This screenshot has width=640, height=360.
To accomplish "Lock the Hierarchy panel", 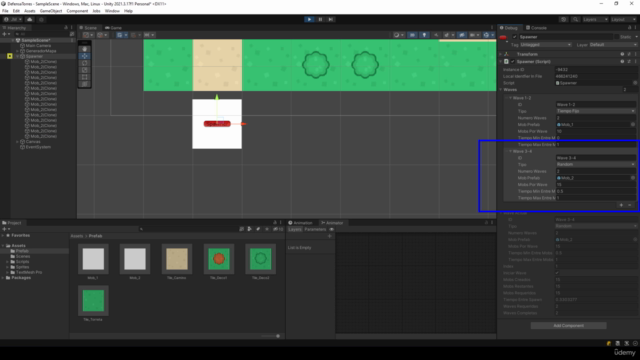I will [x=66, y=28].
